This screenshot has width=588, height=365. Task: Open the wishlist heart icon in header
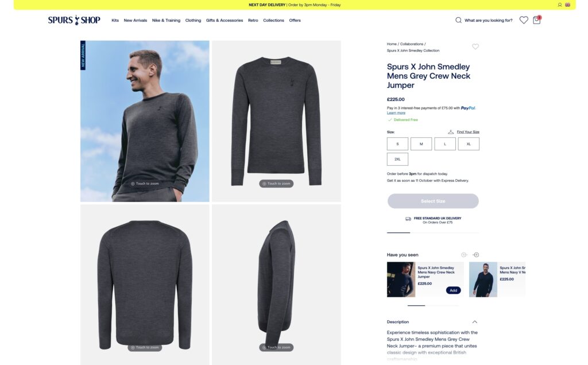pyautogui.click(x=524, y=20)
